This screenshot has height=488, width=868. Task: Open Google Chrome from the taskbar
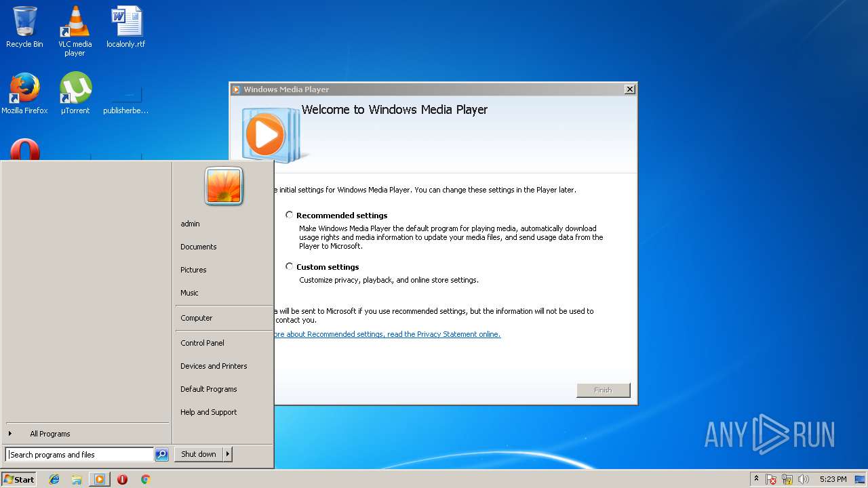[145, 479]
